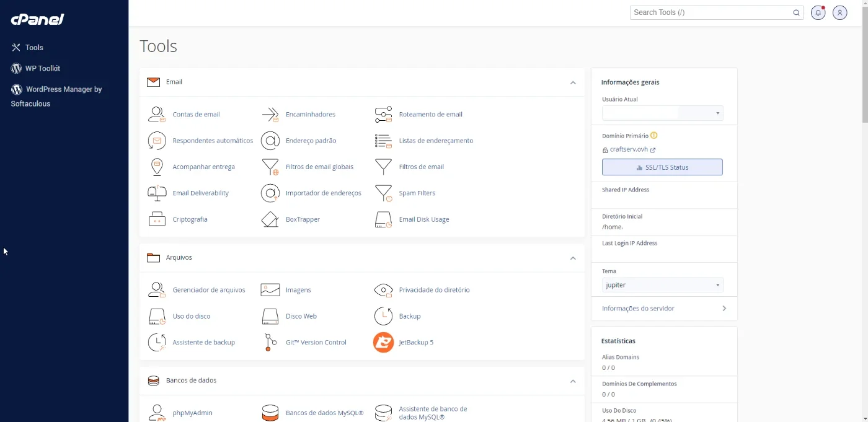Click the Respondentes automáticos icon
Viewport: 868px width, 422px height.
(157, 141)
